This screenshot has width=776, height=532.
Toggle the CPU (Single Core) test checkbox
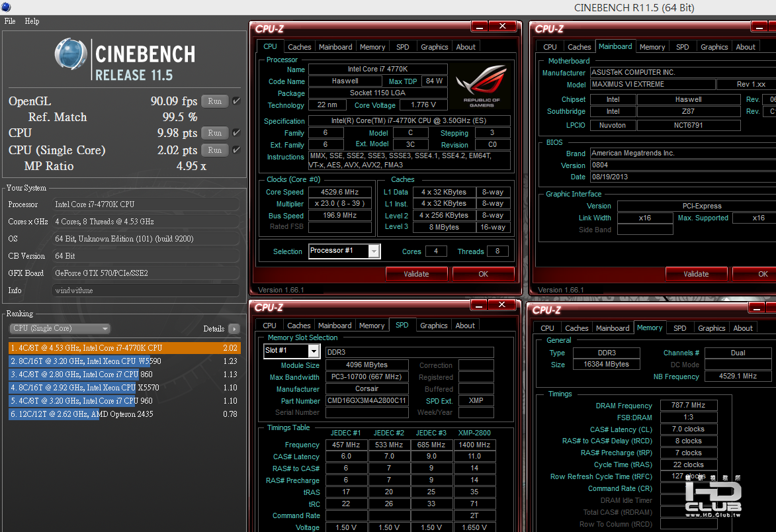pos(237,150)
